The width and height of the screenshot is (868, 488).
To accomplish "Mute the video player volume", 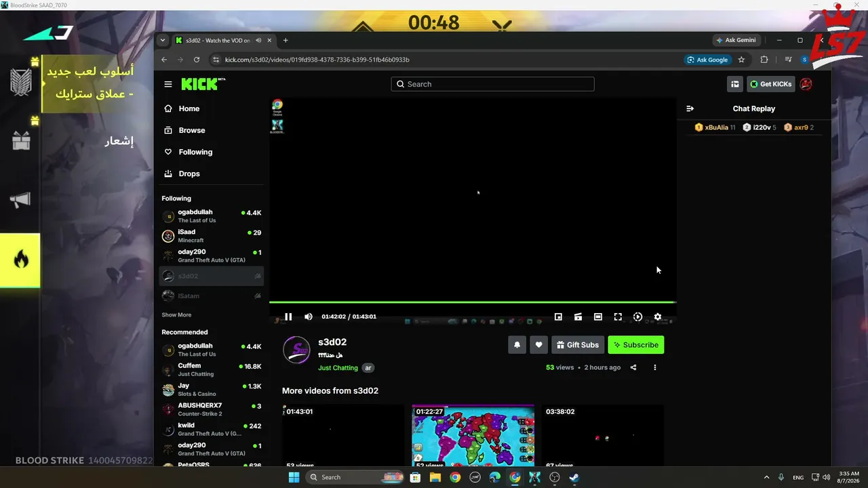I will [x=309, y=317].
